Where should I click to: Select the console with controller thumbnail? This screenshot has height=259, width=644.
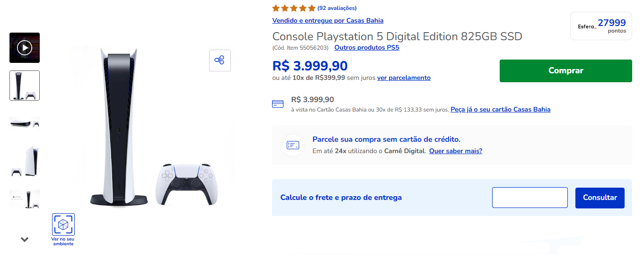[x=25, y=86]
